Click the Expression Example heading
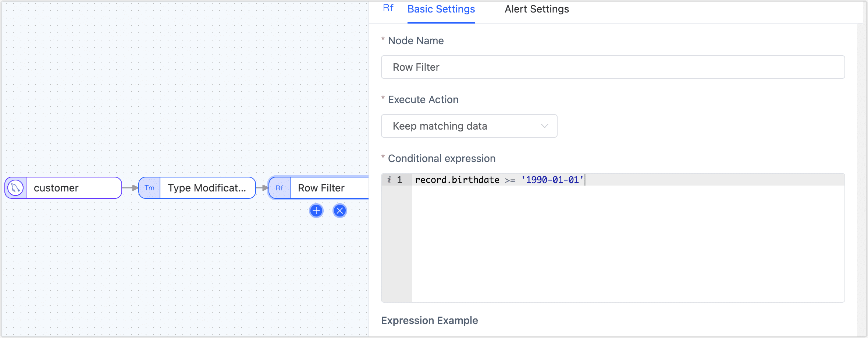Viewport: 868px width, 338px height. tap(429, 320)
